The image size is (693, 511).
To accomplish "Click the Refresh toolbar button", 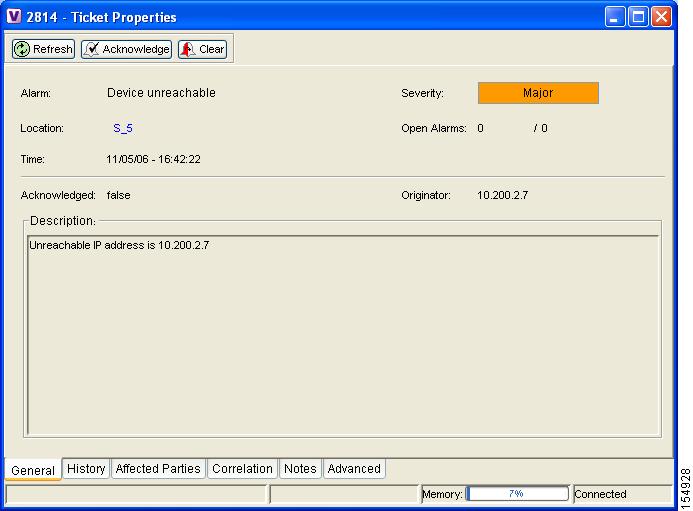I will click(x=43, y=49).
